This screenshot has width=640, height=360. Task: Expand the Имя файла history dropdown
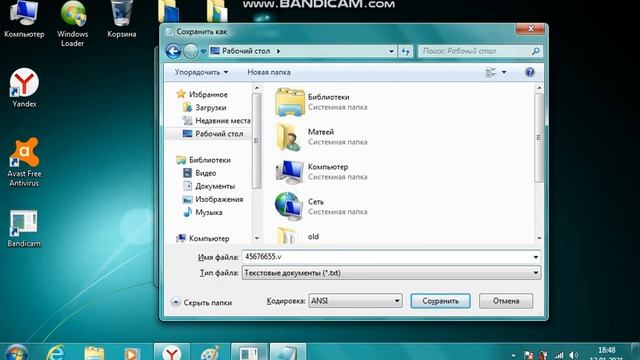coord(536,257)
